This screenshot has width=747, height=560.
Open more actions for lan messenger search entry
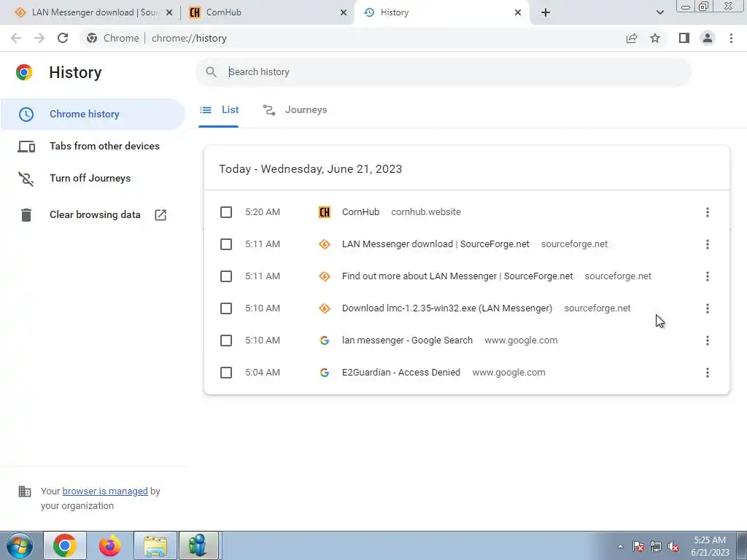pos(708,341)
